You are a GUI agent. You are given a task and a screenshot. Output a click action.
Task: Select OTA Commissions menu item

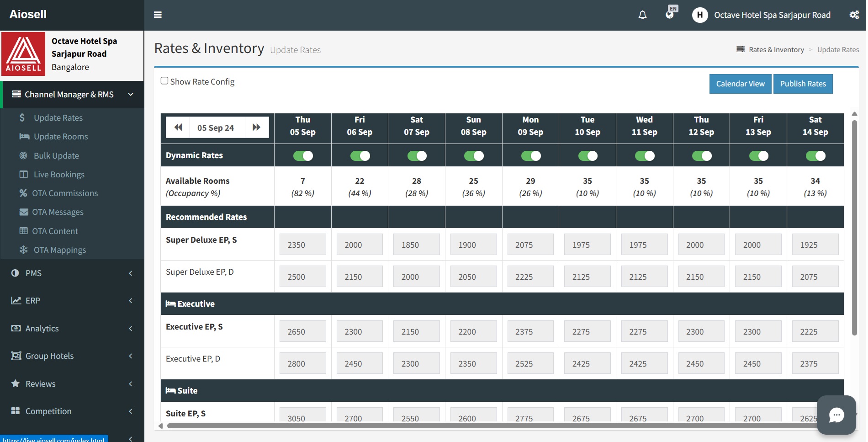(x=65, y=193)
